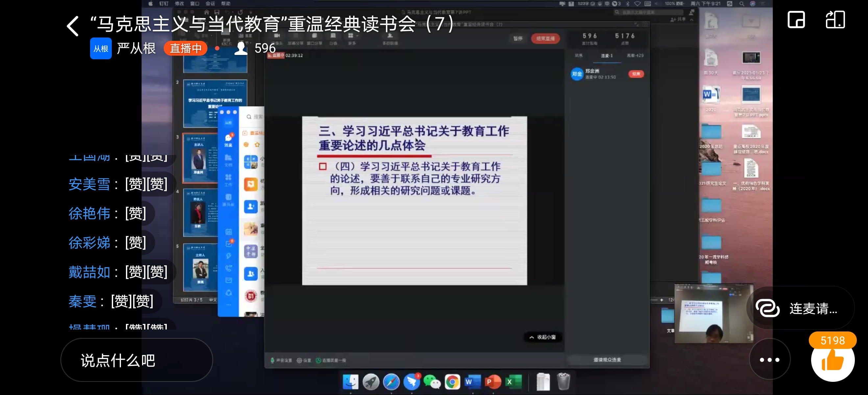The height and width of the screenshot is (395, 868).
Task: Click 邀请观众连麦 at panel bottom
Action: (x=607, y=359)
